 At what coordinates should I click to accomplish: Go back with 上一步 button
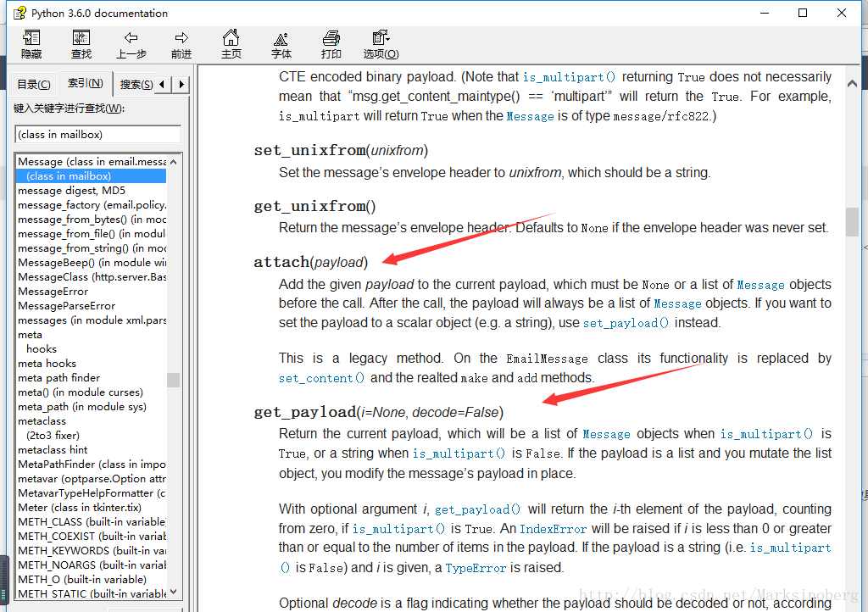(x=131, y=44)
